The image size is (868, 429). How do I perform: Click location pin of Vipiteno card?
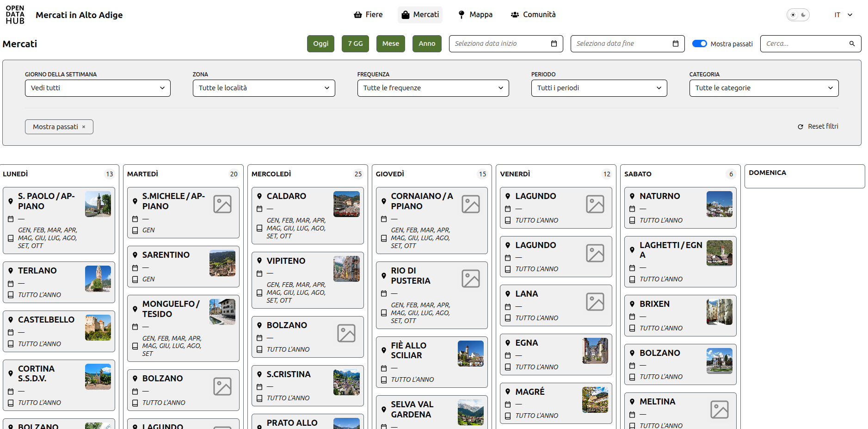tap(259, 261)
